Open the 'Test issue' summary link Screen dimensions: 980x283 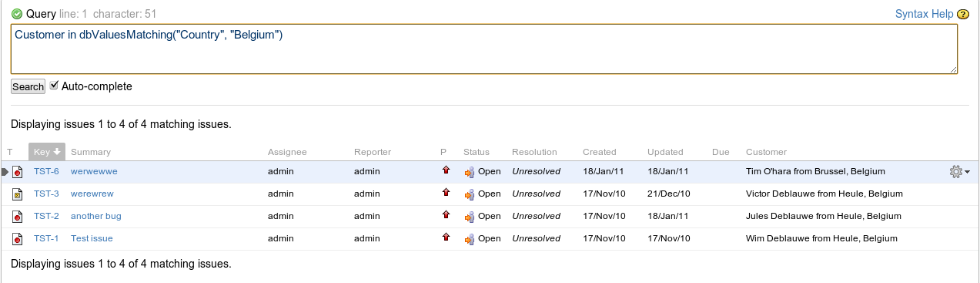(x=92, y=238)
